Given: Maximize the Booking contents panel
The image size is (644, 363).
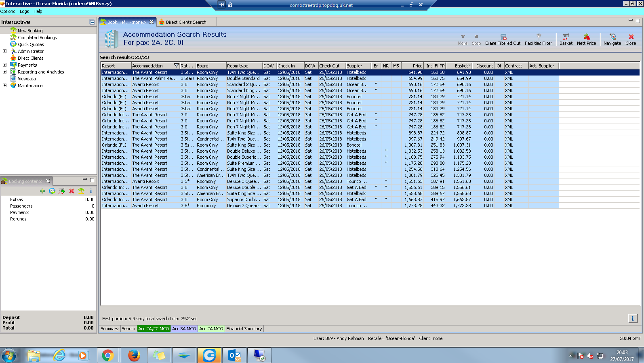Looking at the screenshot, I should (92, 180).
